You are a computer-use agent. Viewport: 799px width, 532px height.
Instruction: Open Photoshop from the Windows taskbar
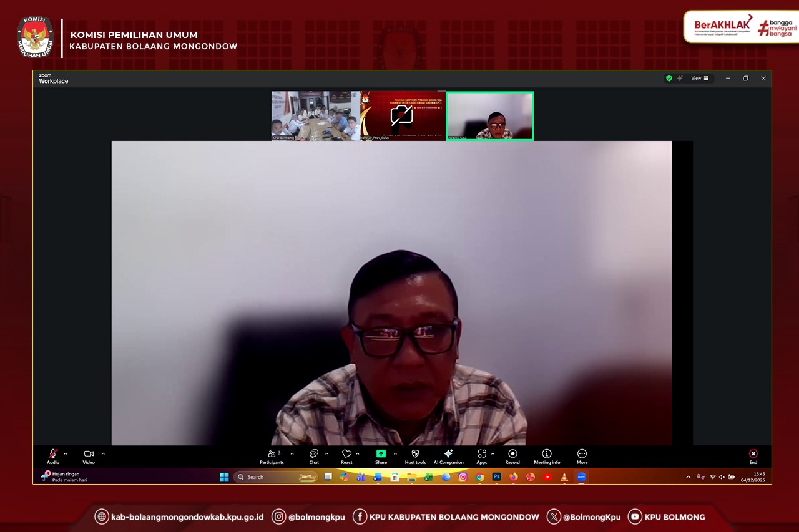coord(496,477)
